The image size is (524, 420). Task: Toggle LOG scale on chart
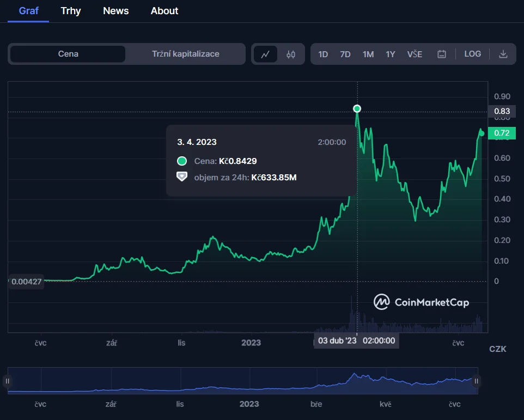[x=473, y=54]
